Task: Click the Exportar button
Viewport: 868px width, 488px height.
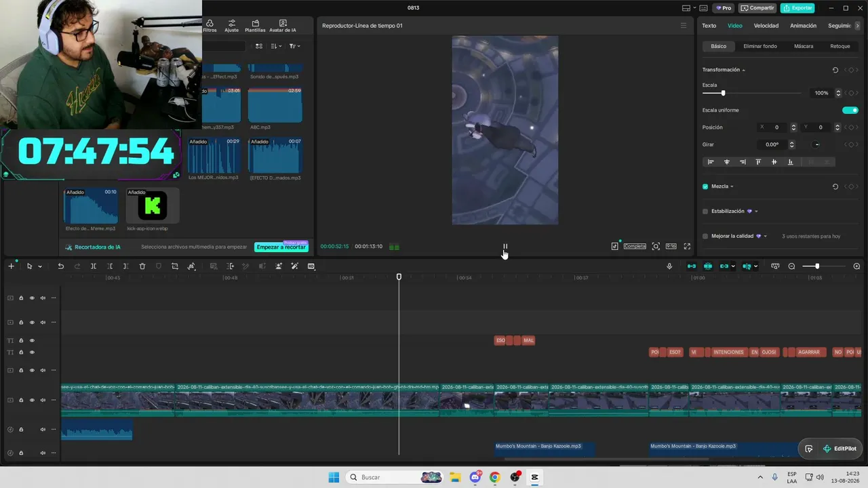Action: tap(797, 8)
